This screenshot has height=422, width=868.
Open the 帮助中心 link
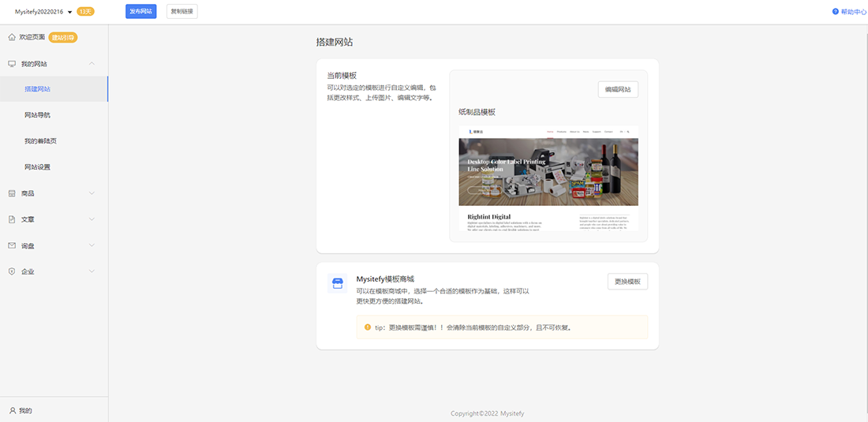pyautogui.click(x=853, y=12)
